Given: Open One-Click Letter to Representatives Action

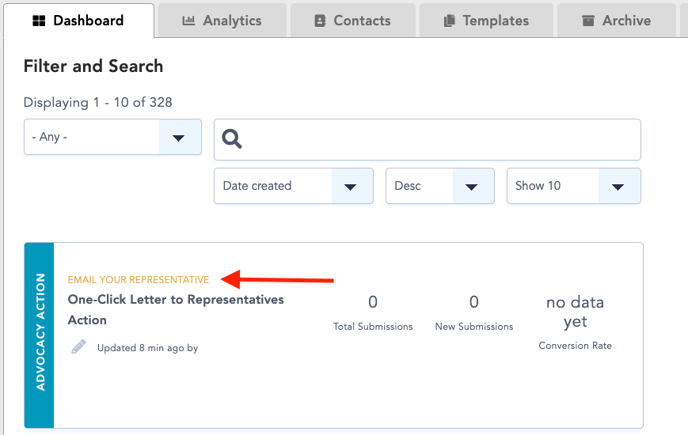Looking at the screenshot, I should (x=176, y=309).
